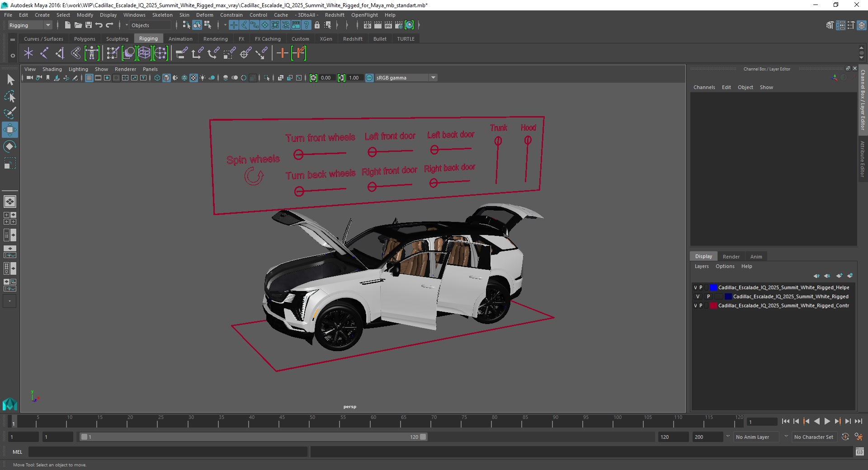This screenshot has height=470, width=868.
Task: Toggle playback P of Rigged_Helpe layer
Action: (701, 287)
